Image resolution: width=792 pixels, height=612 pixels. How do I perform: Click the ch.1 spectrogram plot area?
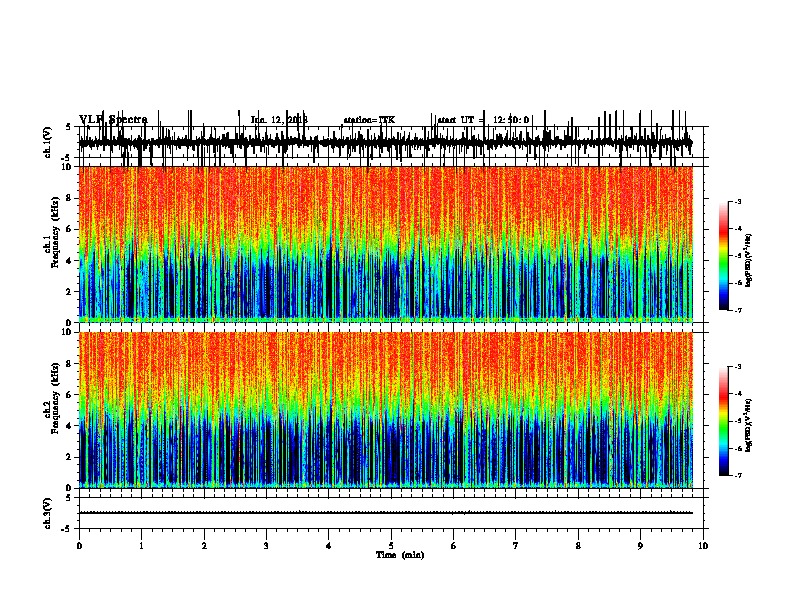[386, 244]
